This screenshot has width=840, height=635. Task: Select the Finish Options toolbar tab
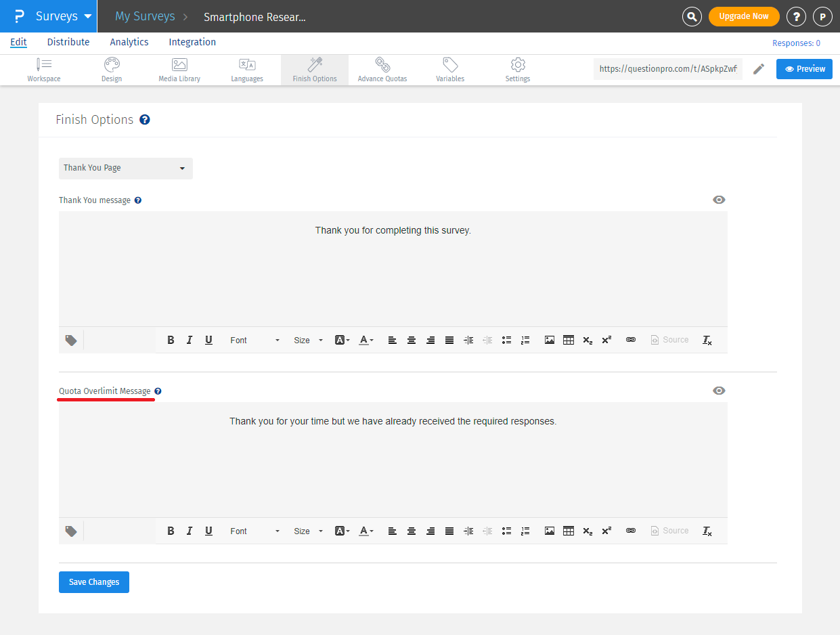tap(315, 70)
